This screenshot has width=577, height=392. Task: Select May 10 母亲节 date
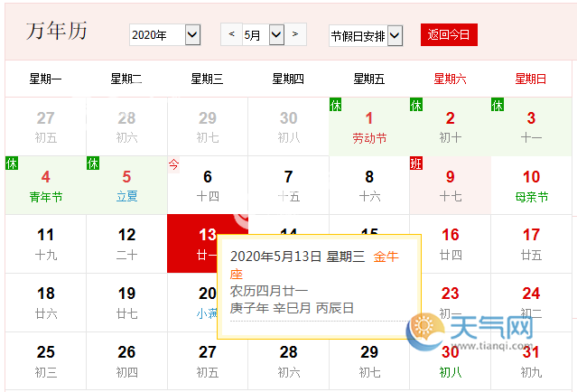click(x=531, y=185)
